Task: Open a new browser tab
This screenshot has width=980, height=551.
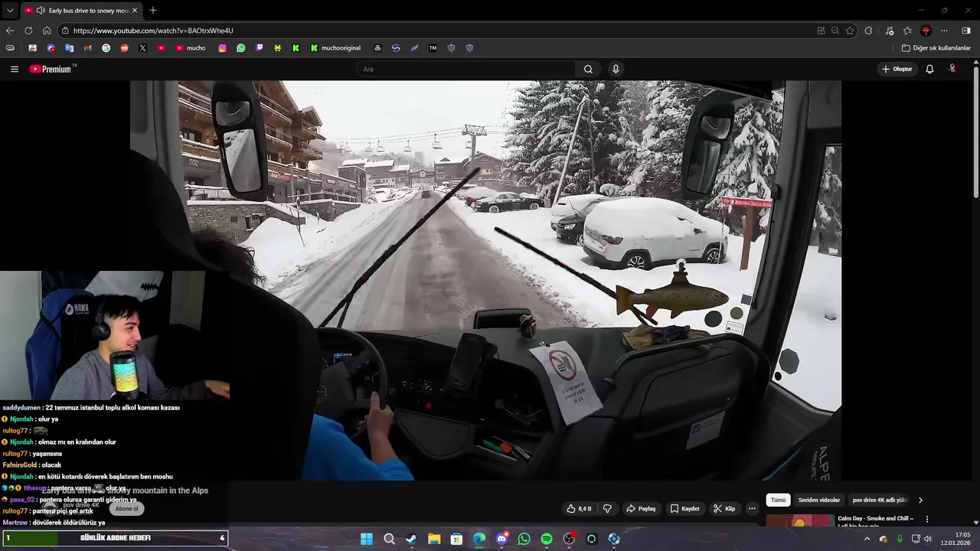Action: tap(153, 10)
